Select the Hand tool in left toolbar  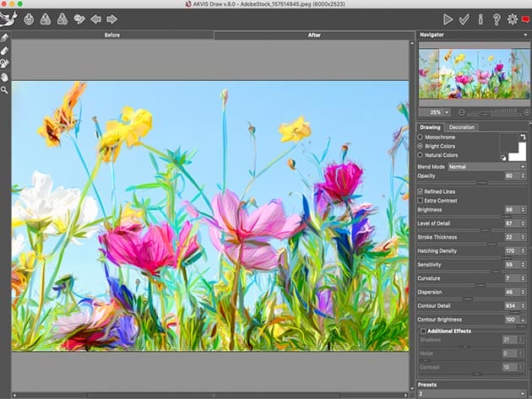click(x=5, y=75)
